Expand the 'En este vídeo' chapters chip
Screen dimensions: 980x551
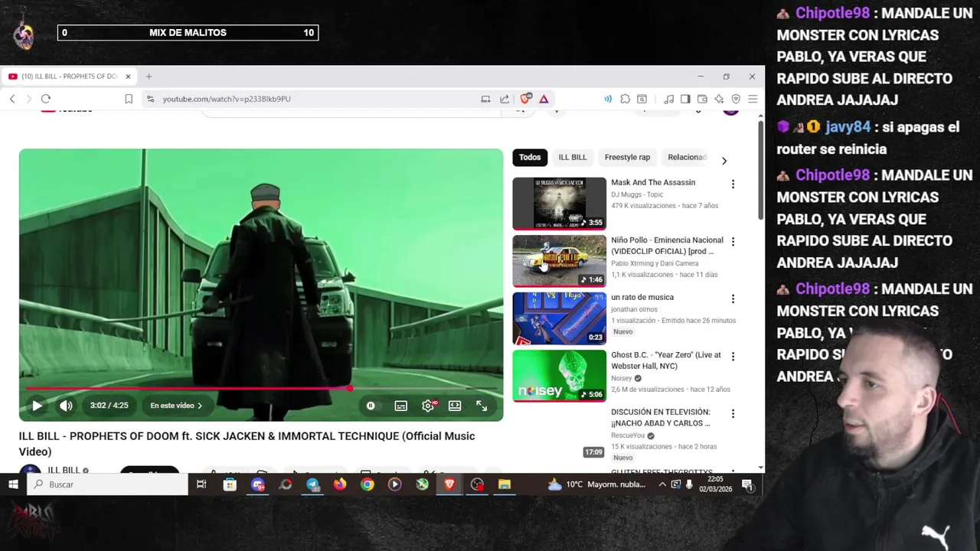pyautogui.click(x=176, y=406)
